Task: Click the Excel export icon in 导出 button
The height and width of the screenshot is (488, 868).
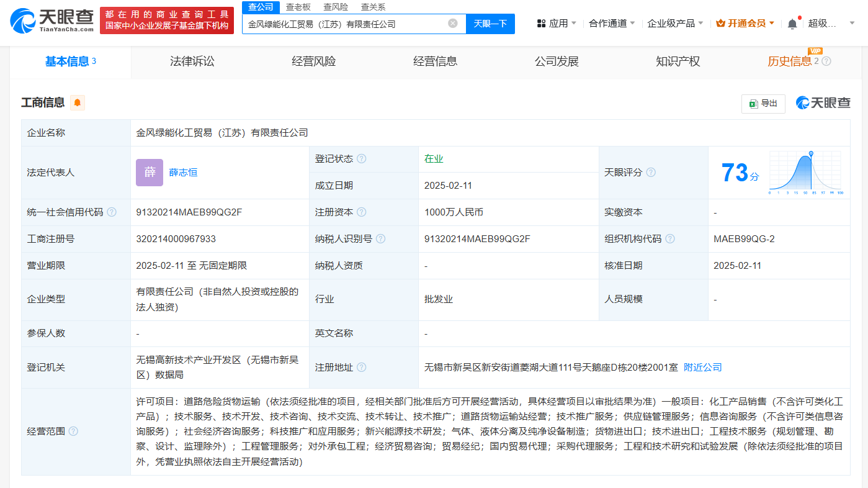Action: [753, 104]
